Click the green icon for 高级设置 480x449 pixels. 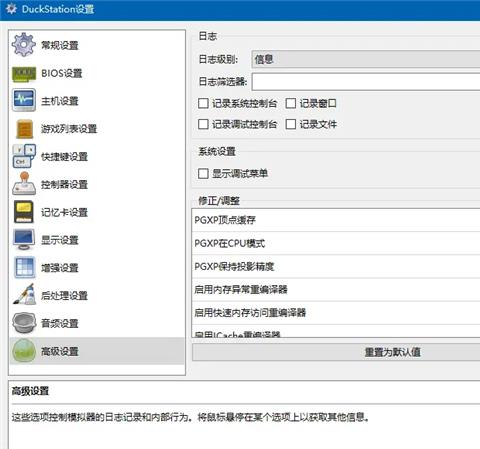[24, 351]
